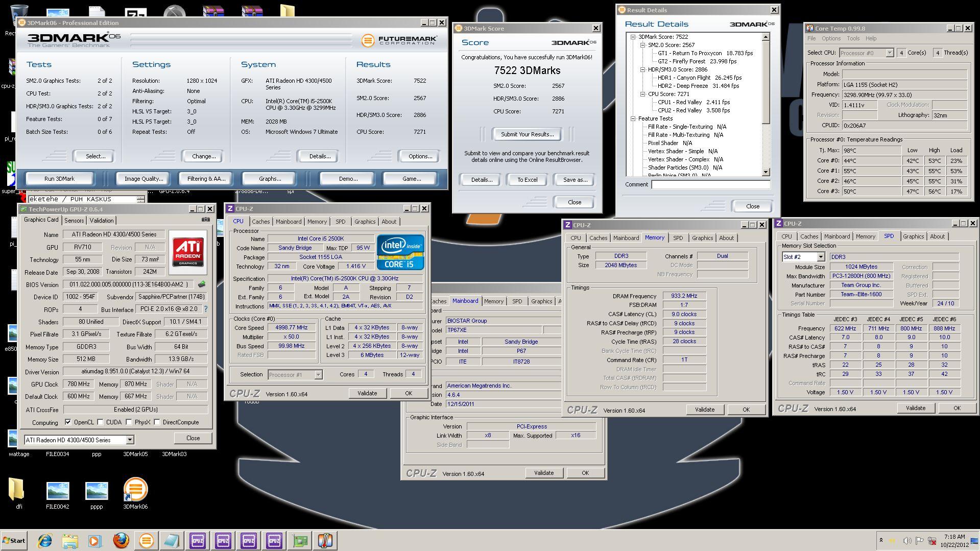The height and width of the screenshot is (551, 980).
Task: Open the 3DMark06 desktop shortcut
Action: pos(135,493)
